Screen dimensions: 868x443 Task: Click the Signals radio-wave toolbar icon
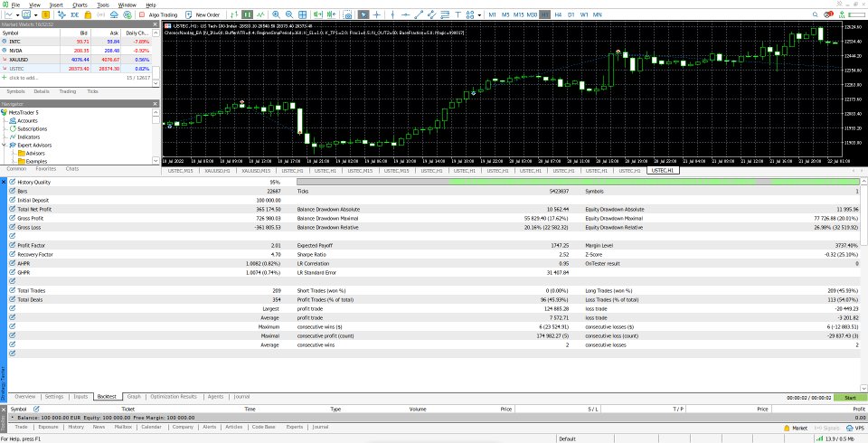pyautogui.click(x=100, y=15)
